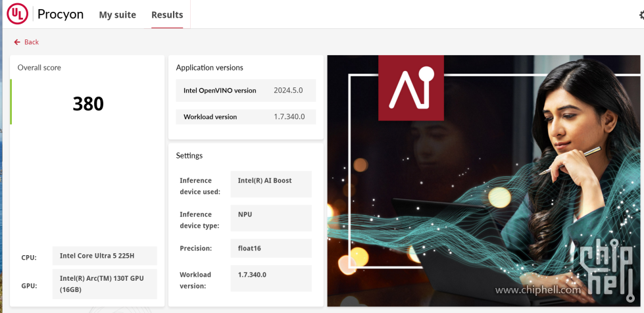
Task: Select the Intel OpenVINO version row label
Action: click(220, 90)
